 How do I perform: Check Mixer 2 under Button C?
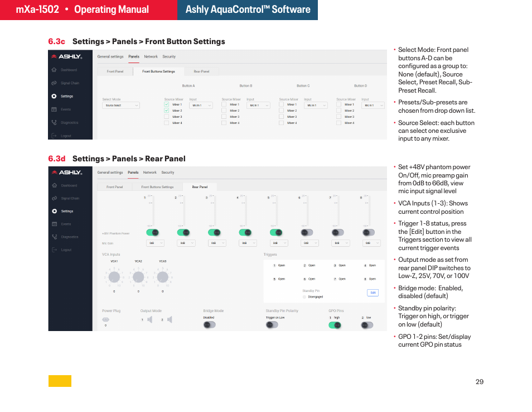[x=281, y=111]
